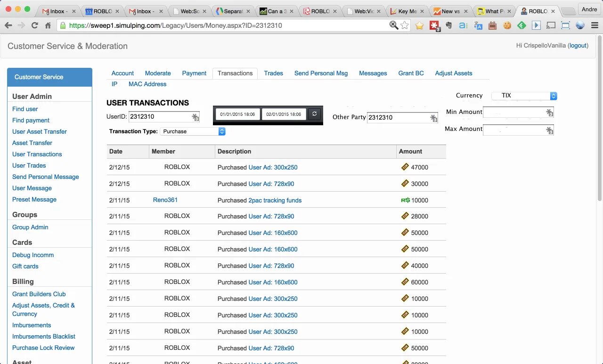Open Find payment in the sidebar

31,120
